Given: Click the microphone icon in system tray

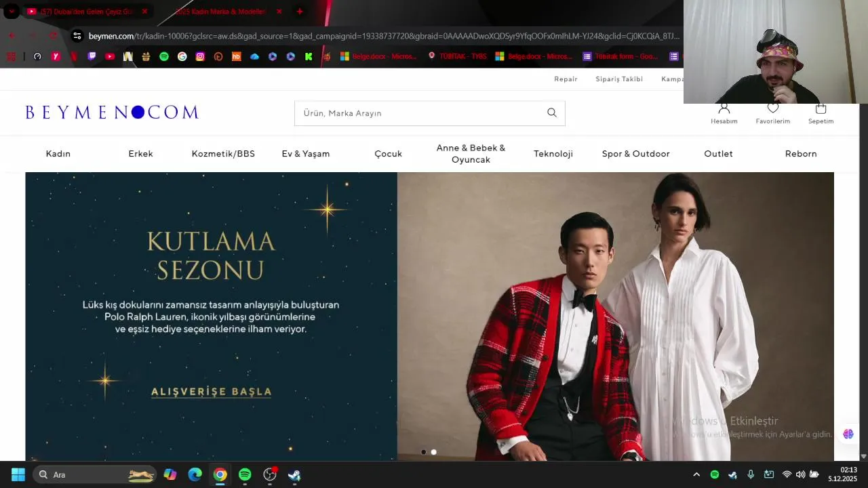Looking at the screenshot, I should tap(751, 474).
